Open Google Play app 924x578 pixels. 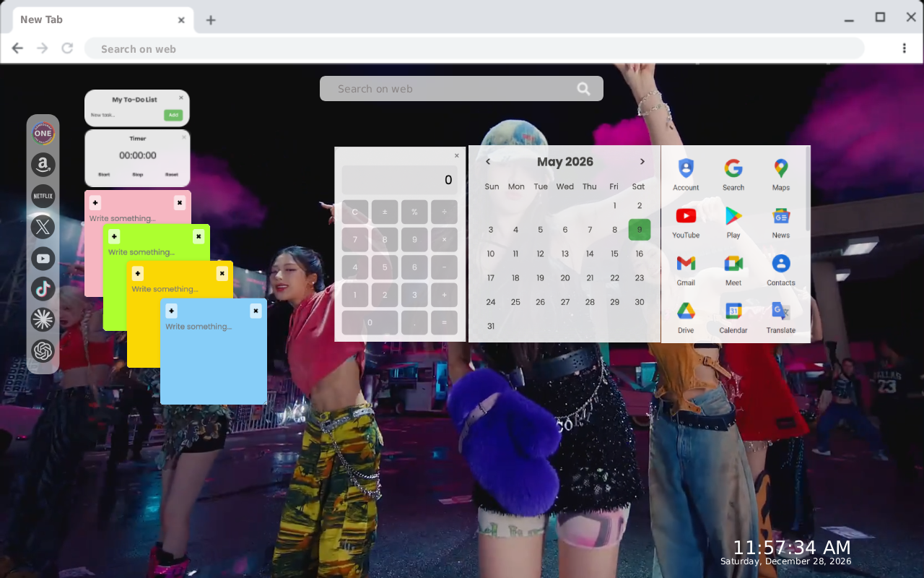733,222
